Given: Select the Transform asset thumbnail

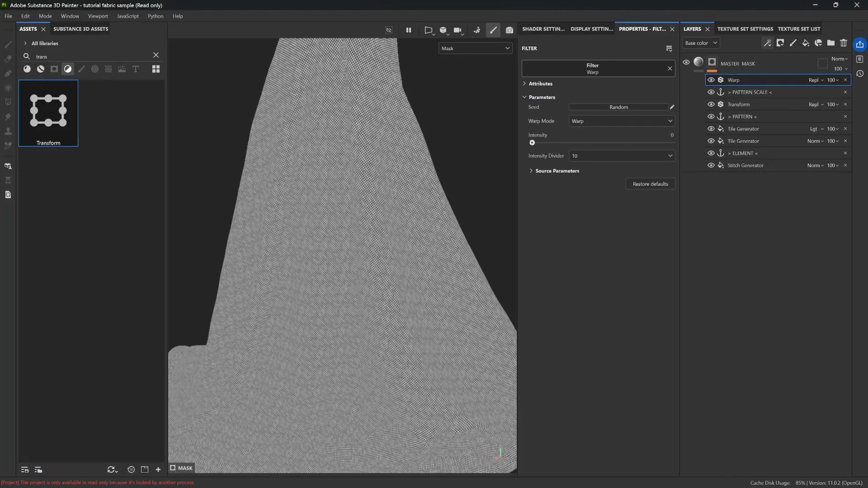Looking at the screenshot, I should tap(48, 113).
